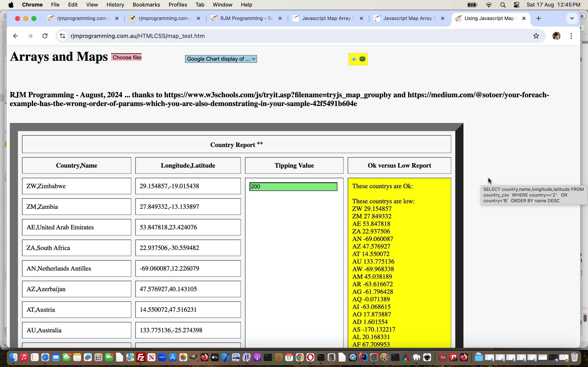Click the back navigation arrow button
The width and height of the screenshot is (588, 367).
coord(16,35)
